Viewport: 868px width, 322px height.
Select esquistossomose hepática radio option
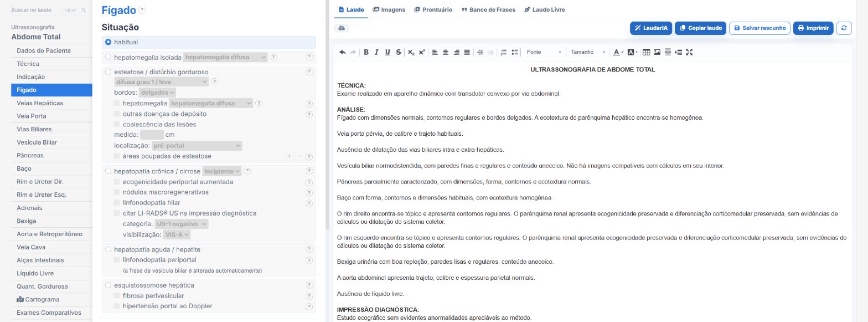[x=108, y=285]
